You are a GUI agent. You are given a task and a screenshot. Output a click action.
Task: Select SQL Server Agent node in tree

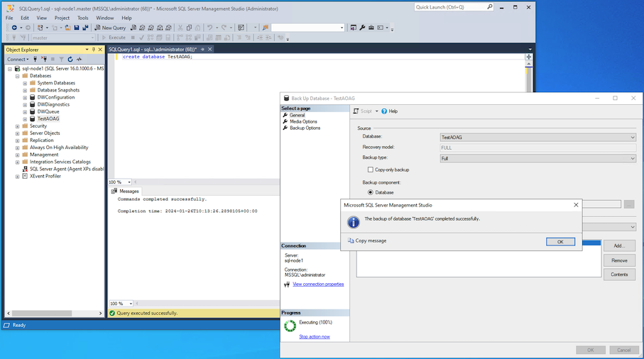67,169
